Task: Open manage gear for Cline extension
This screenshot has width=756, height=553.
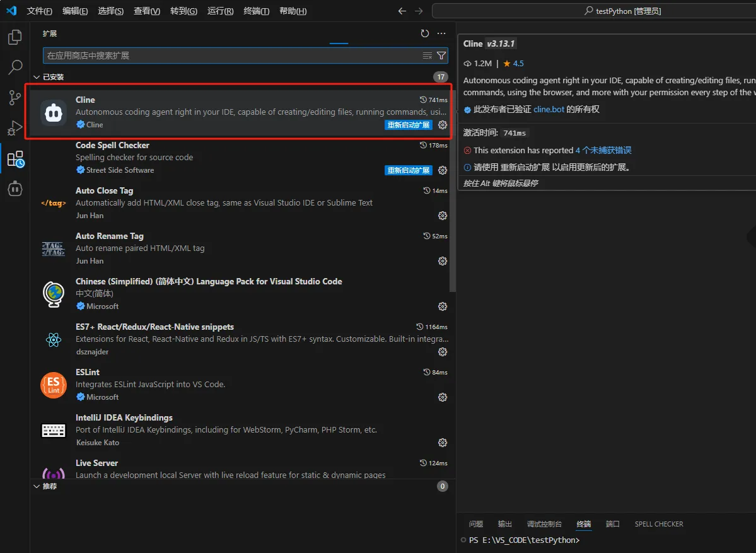Action: (x=443, y=125)
